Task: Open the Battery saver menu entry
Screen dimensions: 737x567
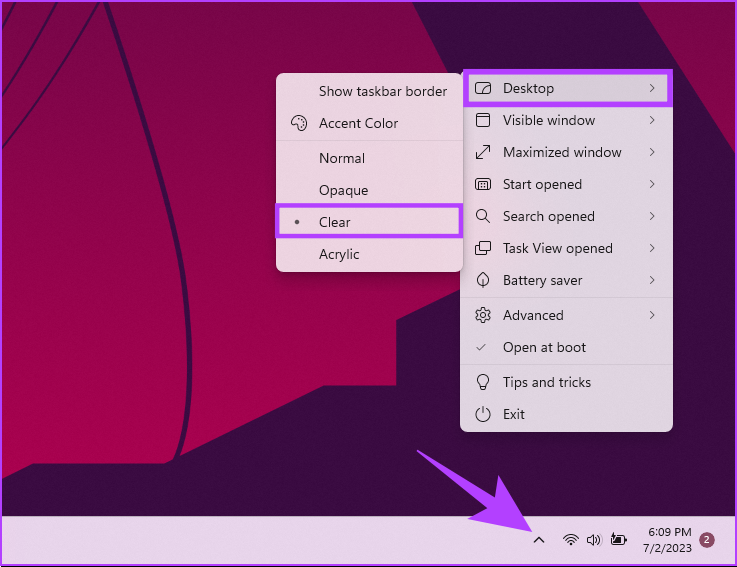Action: (566, 280)
